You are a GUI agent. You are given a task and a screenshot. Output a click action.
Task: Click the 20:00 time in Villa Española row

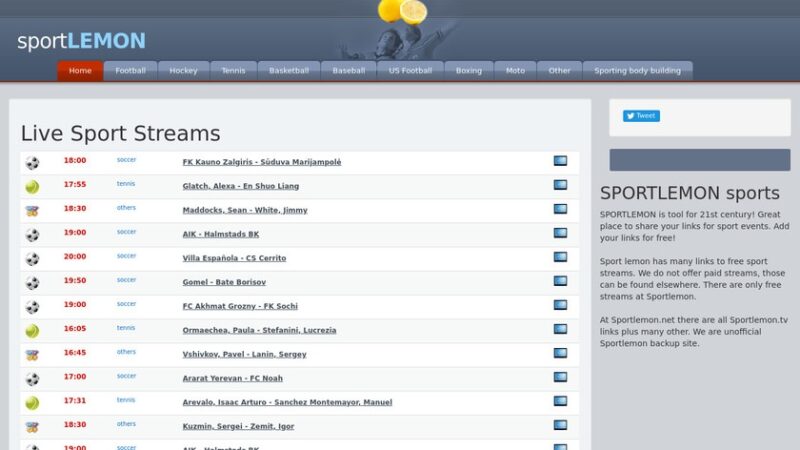click(x=74, y=256)
